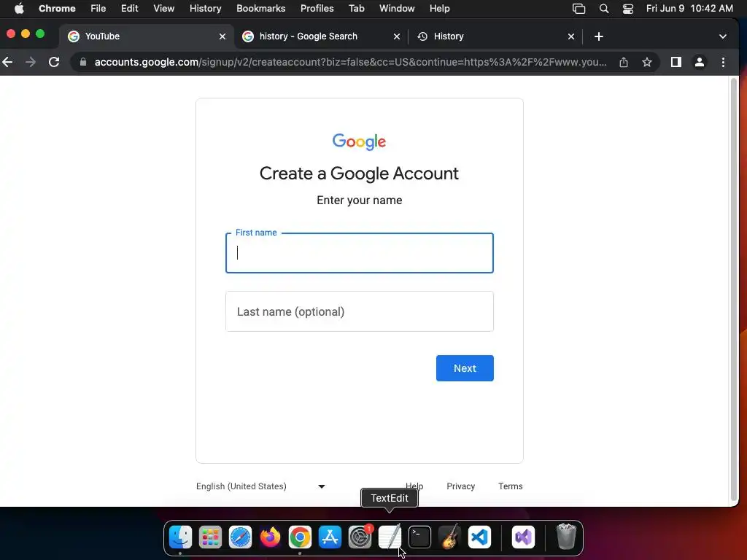The height and width of the screenshot is (560, 747).
Task: Switch to the History tab
Action: click(495, 36)
